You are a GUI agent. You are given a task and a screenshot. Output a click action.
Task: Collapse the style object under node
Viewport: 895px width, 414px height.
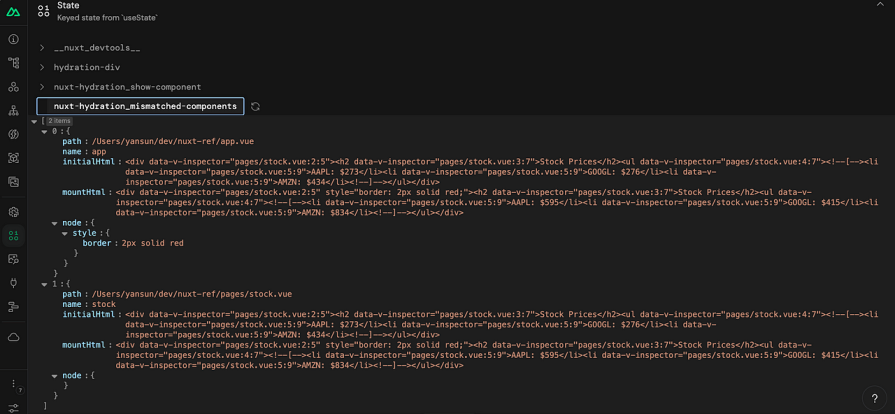pos(64,233)
